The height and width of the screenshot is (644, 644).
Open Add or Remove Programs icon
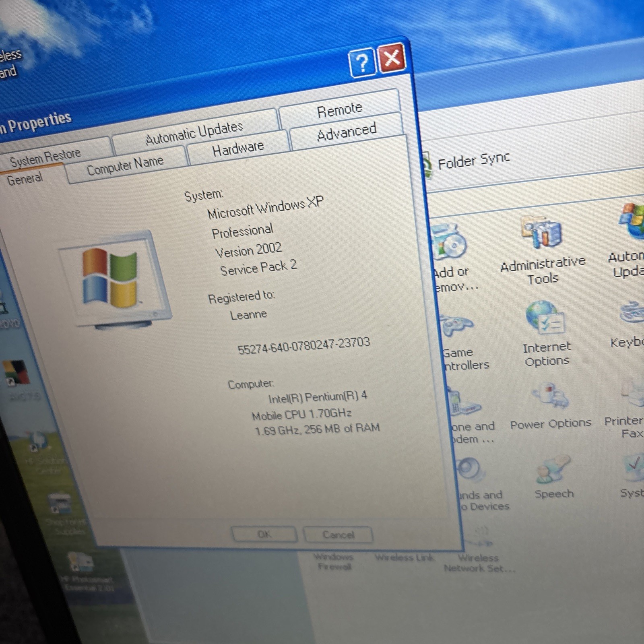453,258
